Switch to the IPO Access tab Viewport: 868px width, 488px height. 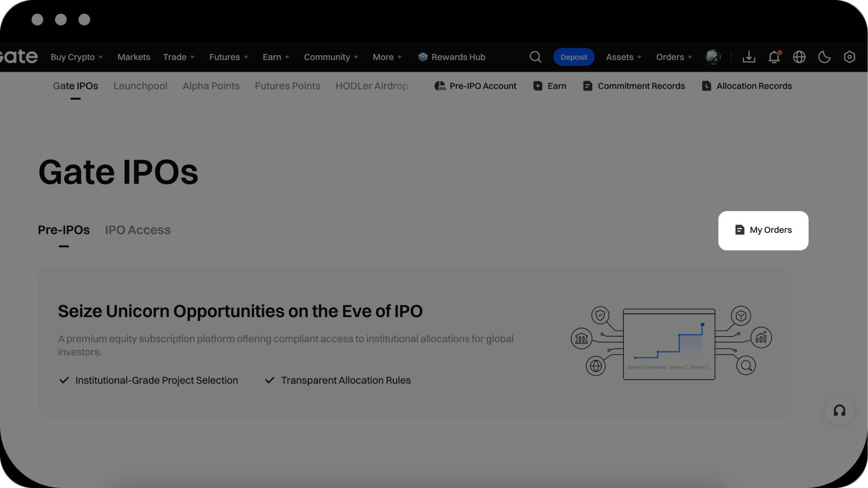(x=138, y=230)
